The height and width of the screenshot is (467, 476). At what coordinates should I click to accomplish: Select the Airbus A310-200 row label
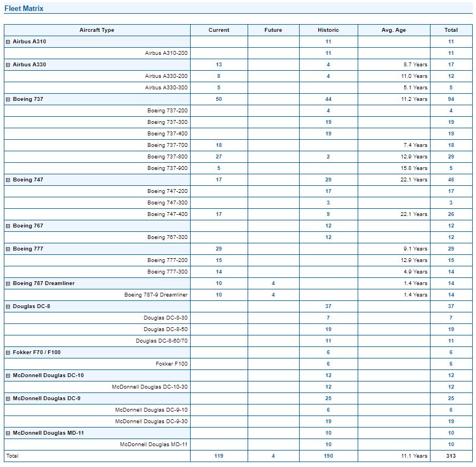point(166,53)
